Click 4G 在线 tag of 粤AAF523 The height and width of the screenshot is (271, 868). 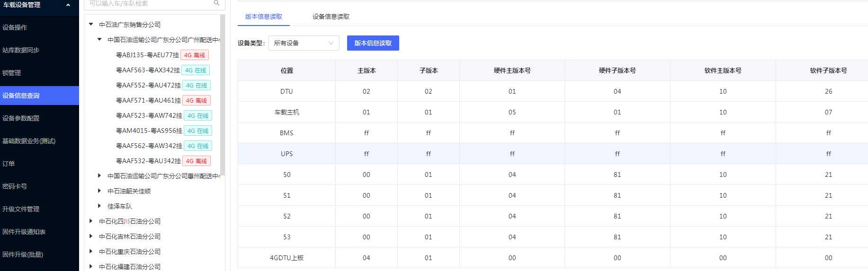point(198,116)
